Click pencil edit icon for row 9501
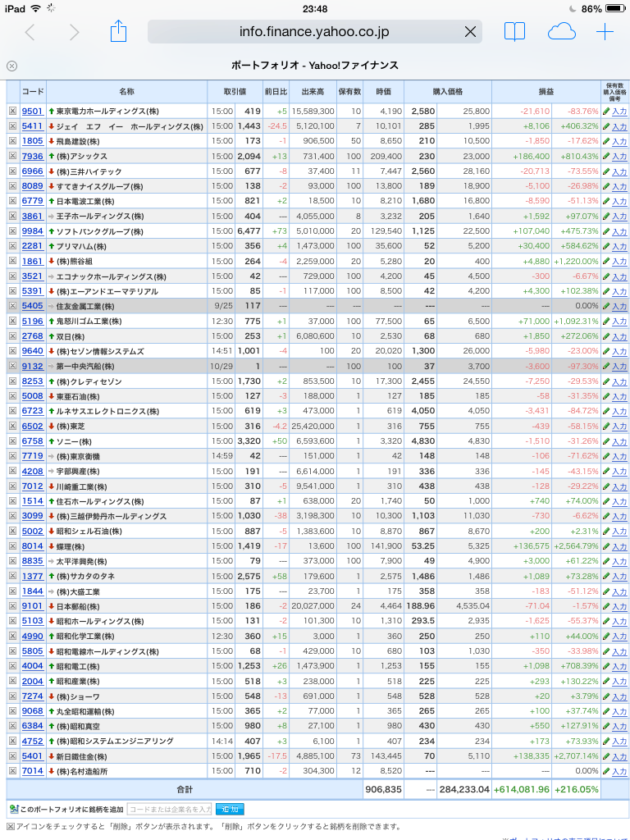The image size is (630, 840). (606, 112)
